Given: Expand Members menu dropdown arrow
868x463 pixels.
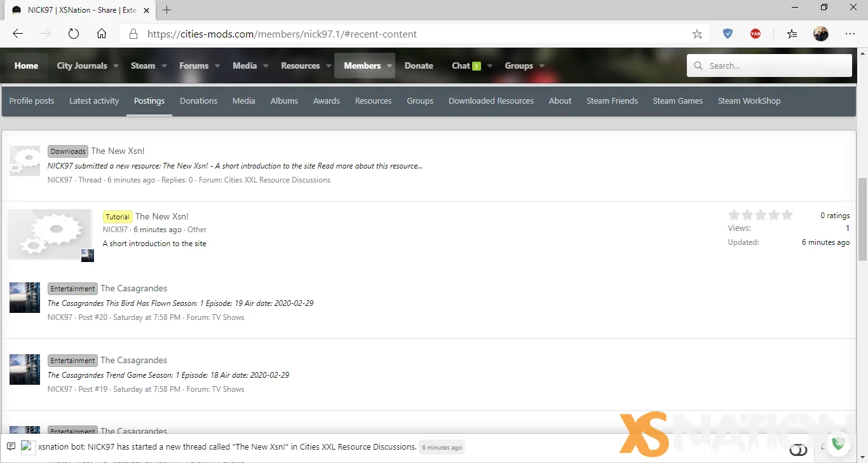Looking at the screenshot, I should pyautogui.click(x=389, y=66).
